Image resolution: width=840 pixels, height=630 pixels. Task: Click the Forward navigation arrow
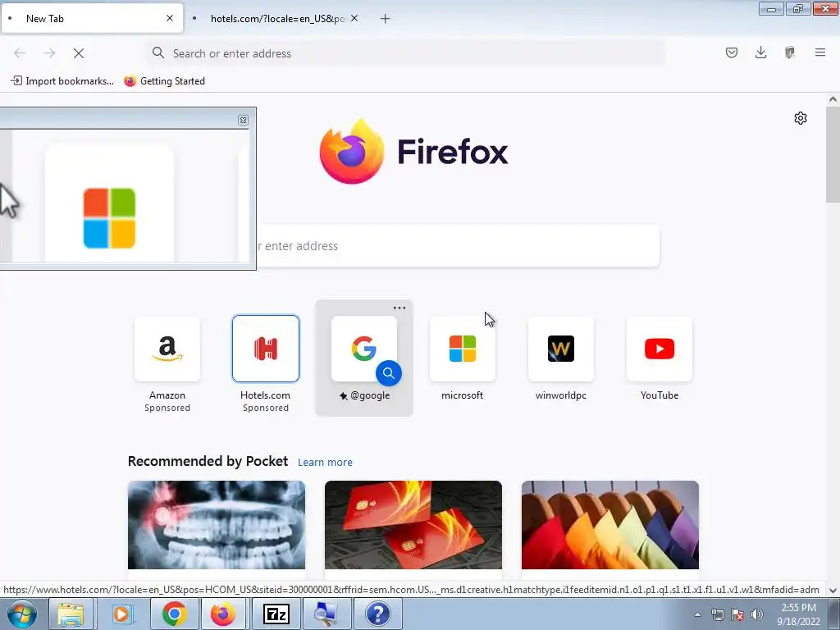tap(49, 53)
